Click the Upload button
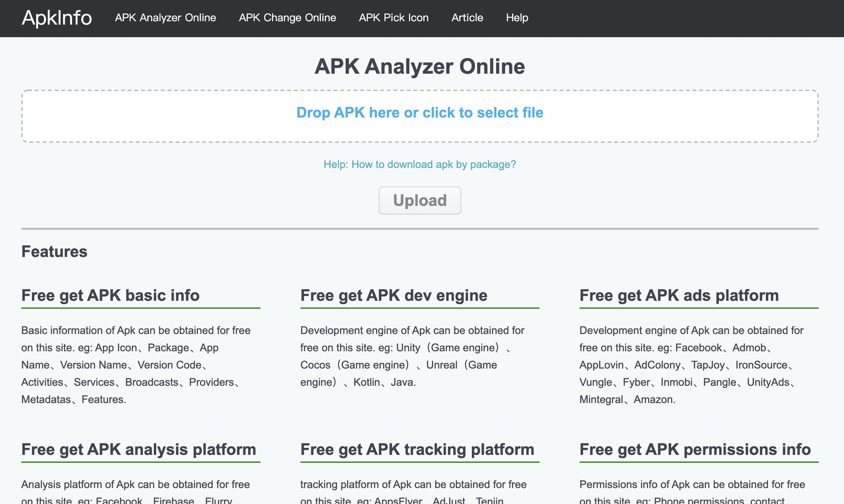 coord(420,201)
